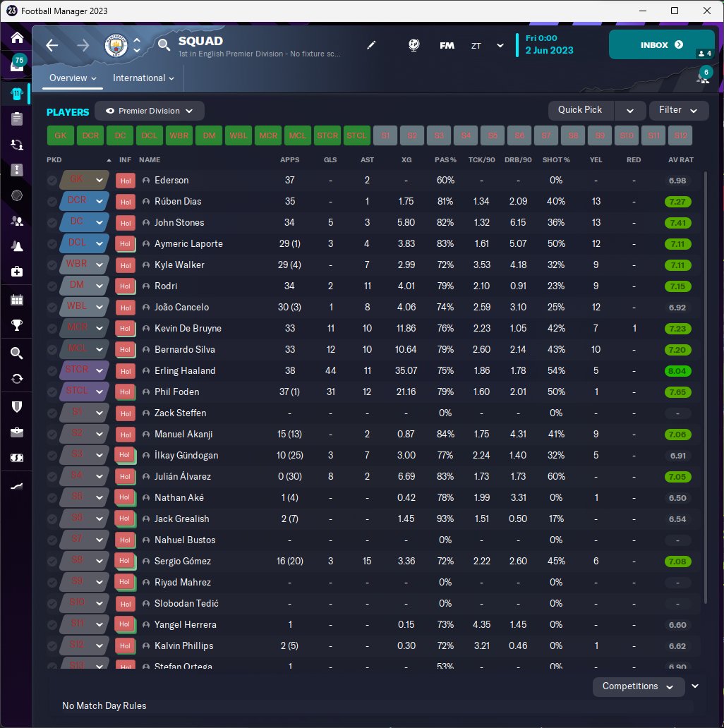Click the search magnifier beside SQUAD title
This screenshot has width=724, height=728.
tap(164, 45)
